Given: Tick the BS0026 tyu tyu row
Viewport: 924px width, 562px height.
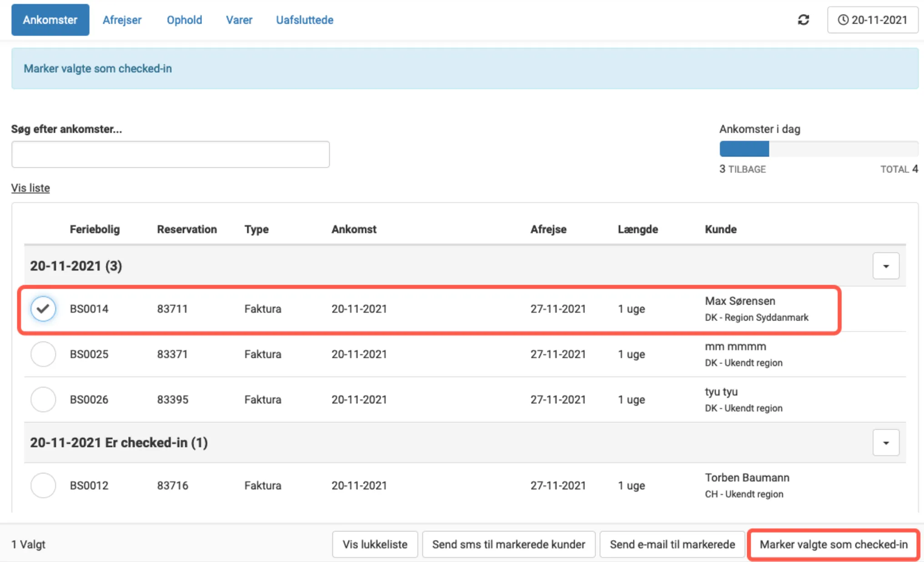Looking at the screenshot, I should point(43,399).
